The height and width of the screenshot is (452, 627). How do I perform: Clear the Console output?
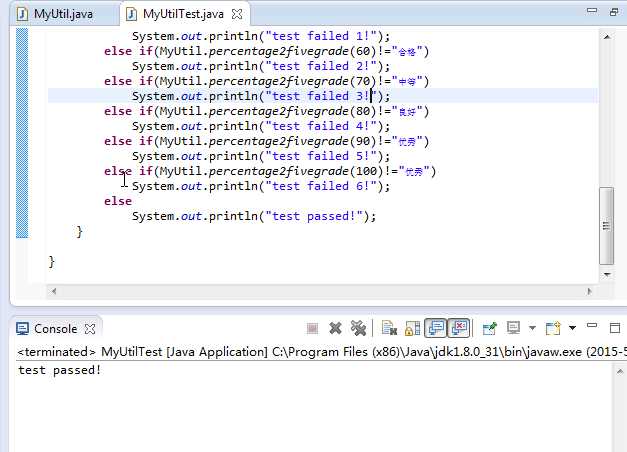coord(389,329)
